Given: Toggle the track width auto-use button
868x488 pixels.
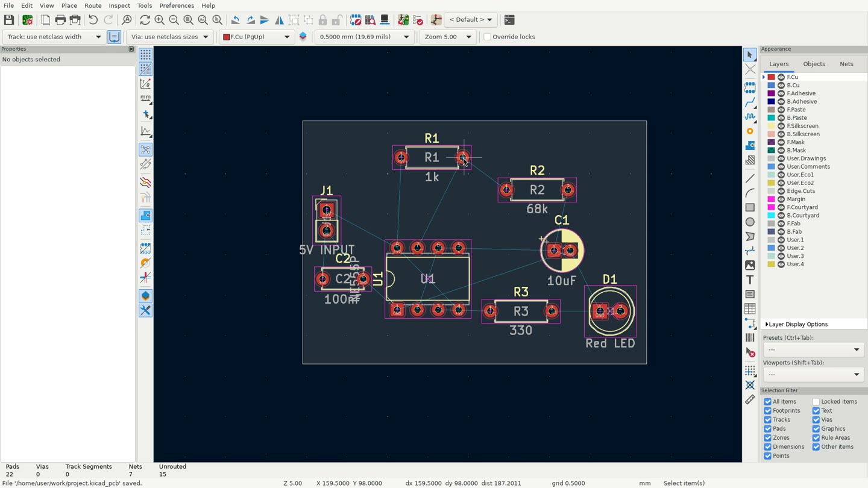Looking at the screenshot, I should coord(114,37).
